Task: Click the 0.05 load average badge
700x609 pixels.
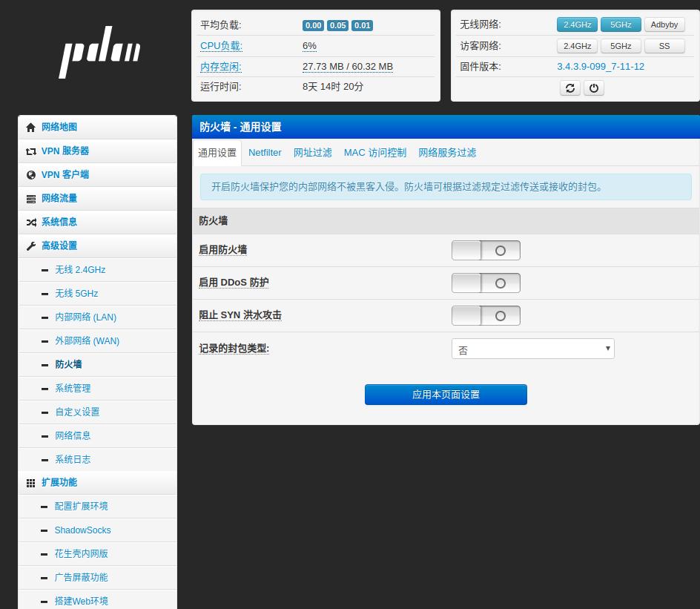Action: [x=338, y=25]
